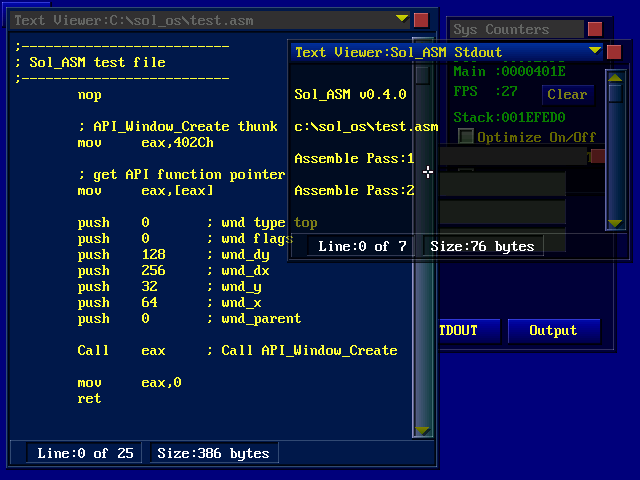Image resolution: width=640 pixels, height=480 pixels.
Task: Click the Output button
Action: click(x=553, y=331)
